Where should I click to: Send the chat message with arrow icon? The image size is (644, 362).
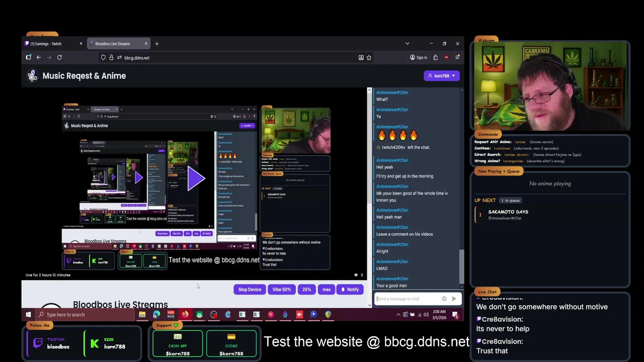click(454, 299)
